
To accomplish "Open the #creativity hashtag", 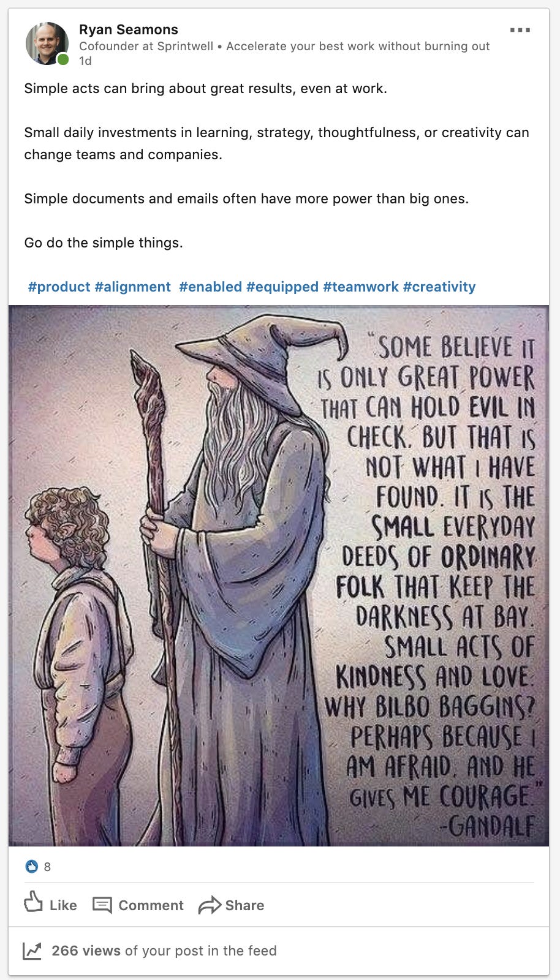I will click(x=439, y=287).
